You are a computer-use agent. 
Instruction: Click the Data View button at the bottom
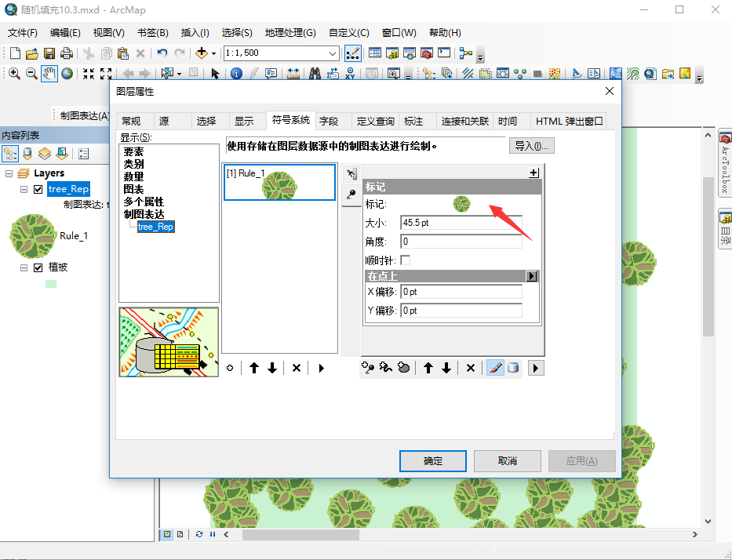[166, 534]
